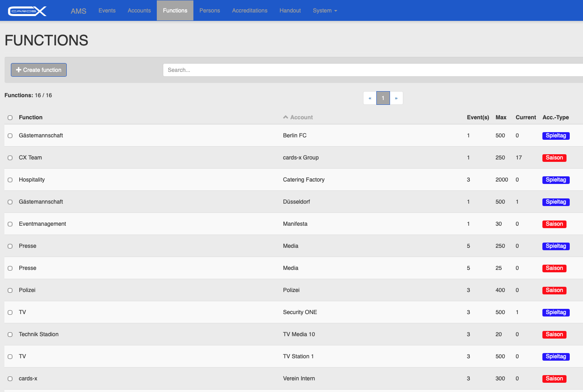Check the Technik Stadion row checkbox
This screenshot has width=583, height=392.
(x=10, y=335)
